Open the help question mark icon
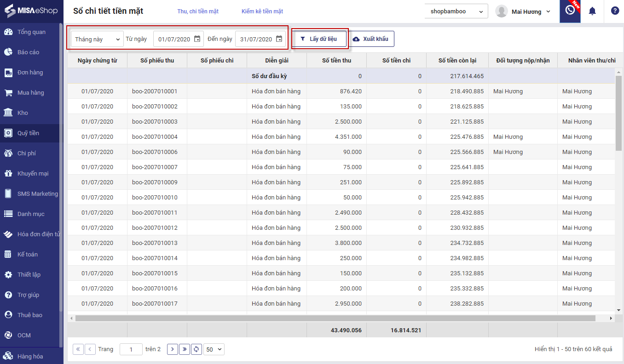The width and height of the screenshot is (624, 364). (615, 11)
